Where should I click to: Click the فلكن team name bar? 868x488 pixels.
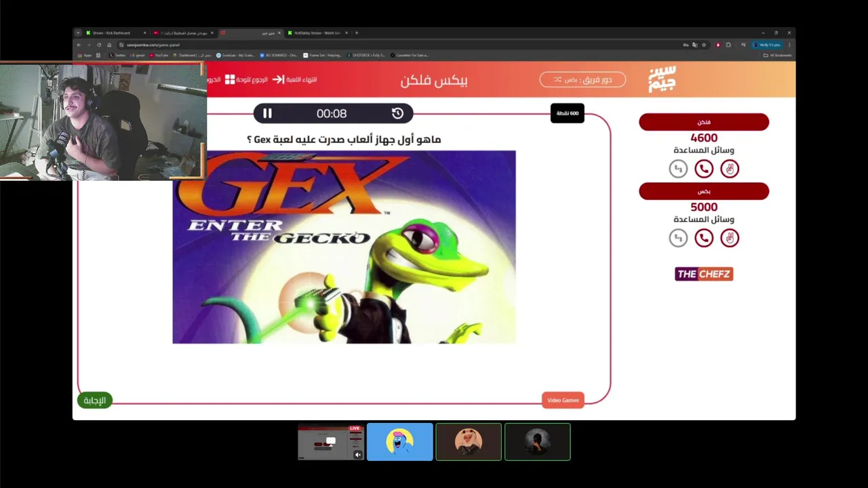[x=704, y=122]
